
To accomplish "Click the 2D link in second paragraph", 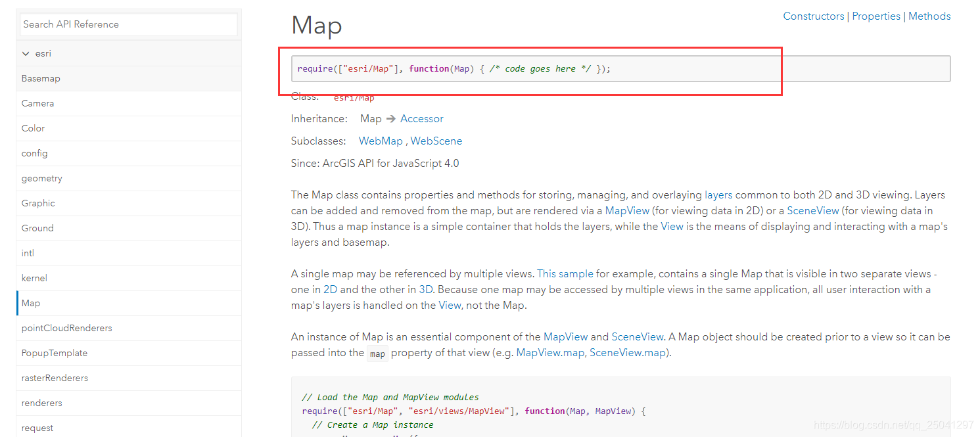I will point(330,290).
